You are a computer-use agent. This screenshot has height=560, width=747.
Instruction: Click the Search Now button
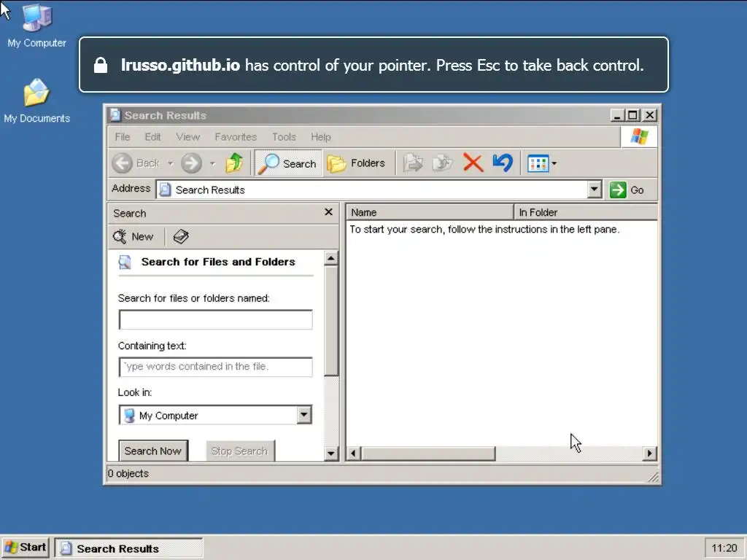tap(153, 451)
